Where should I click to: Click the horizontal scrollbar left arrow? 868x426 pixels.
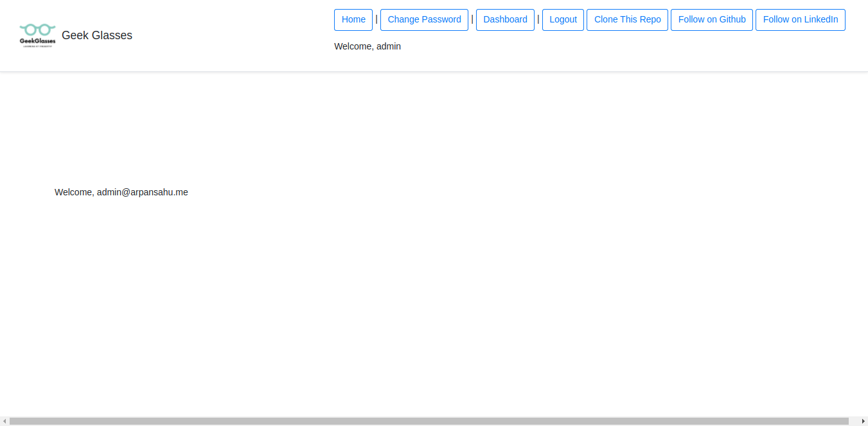pyautogui.click(x=4, y=422)
